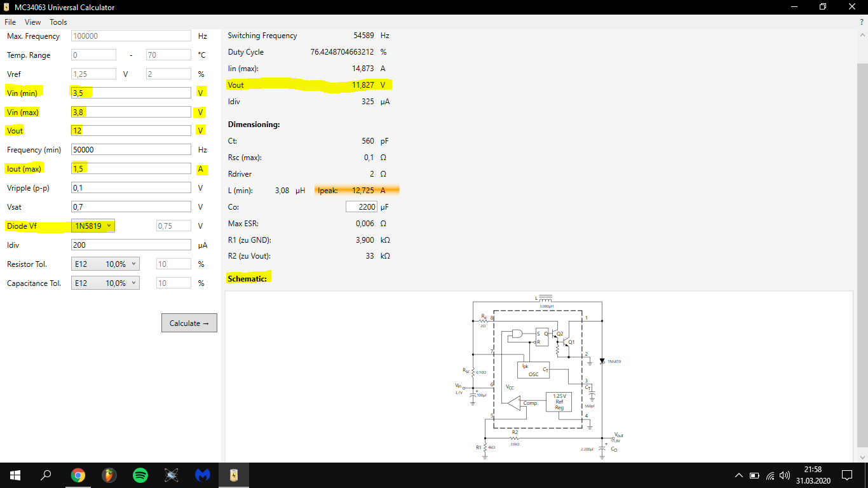Open Malwarebytes taskbar icon
The width and height of the screenshot is (868, 488).
(203, 475)
